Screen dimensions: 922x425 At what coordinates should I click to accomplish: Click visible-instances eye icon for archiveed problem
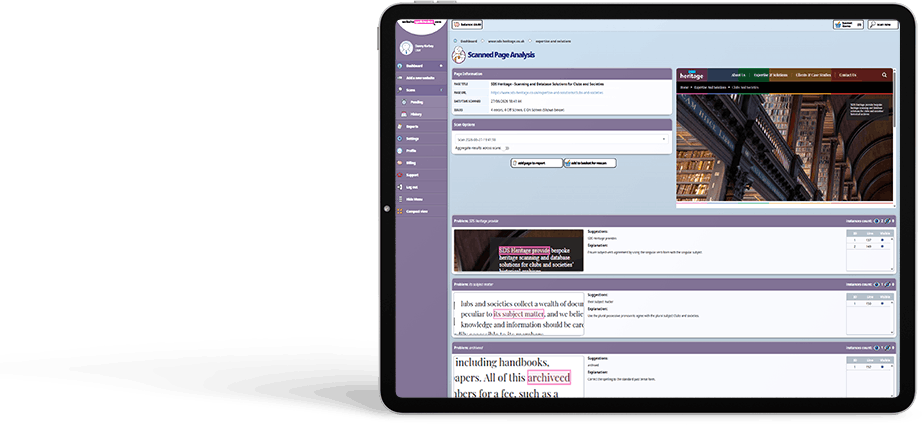click(877, 347)
